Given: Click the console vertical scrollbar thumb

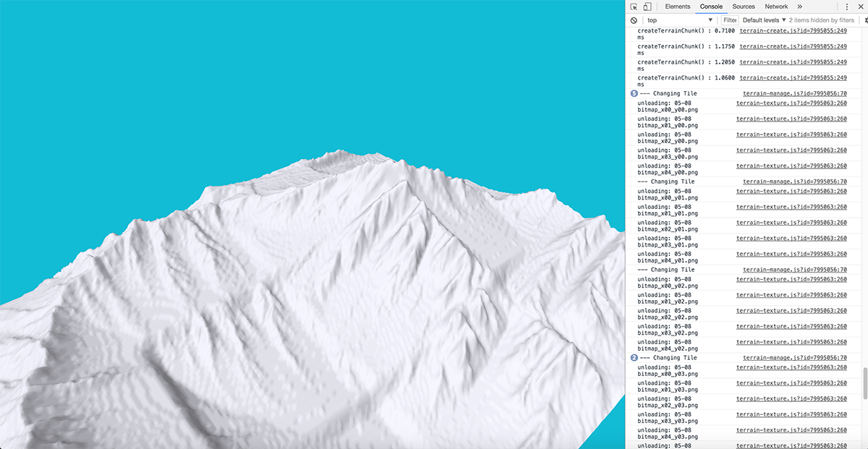Looking at the screenshot, I should pyautogui.click(x=864, y=383).
